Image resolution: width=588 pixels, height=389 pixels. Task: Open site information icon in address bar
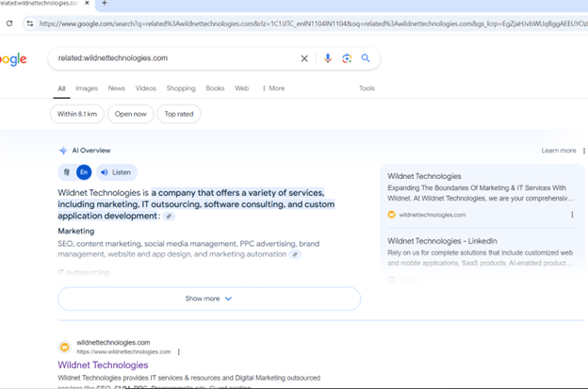point(30,24)
